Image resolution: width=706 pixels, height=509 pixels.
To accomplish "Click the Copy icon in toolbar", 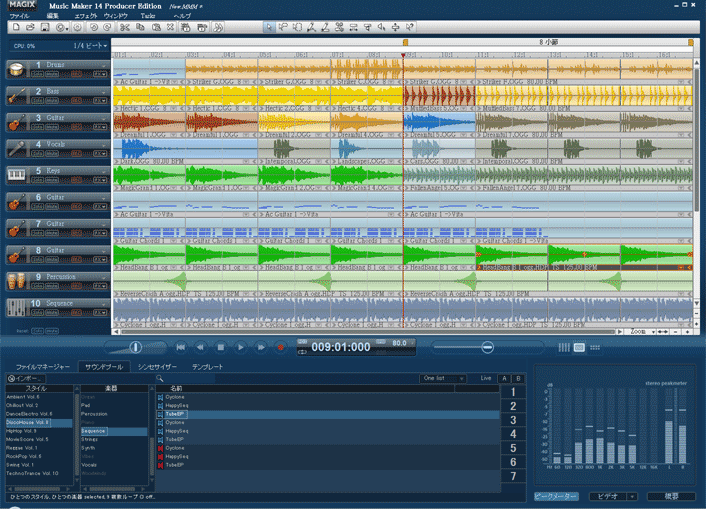I will 140,27.
